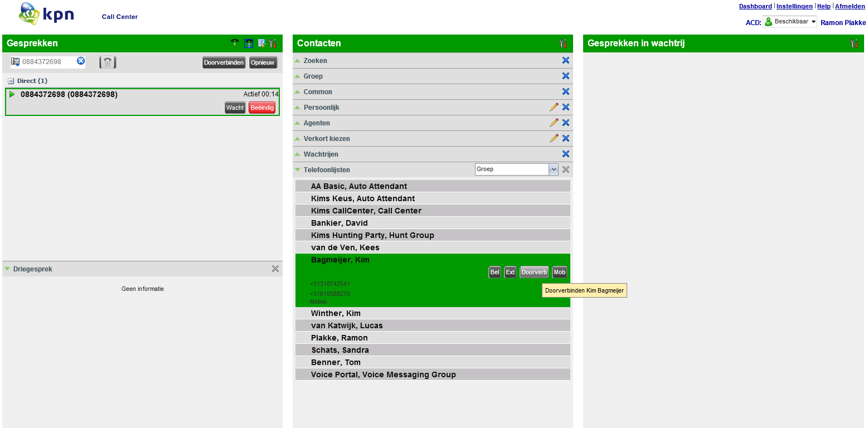868x428 pixels.
Task: Expand the Agenten section
Action: point(298,123)
